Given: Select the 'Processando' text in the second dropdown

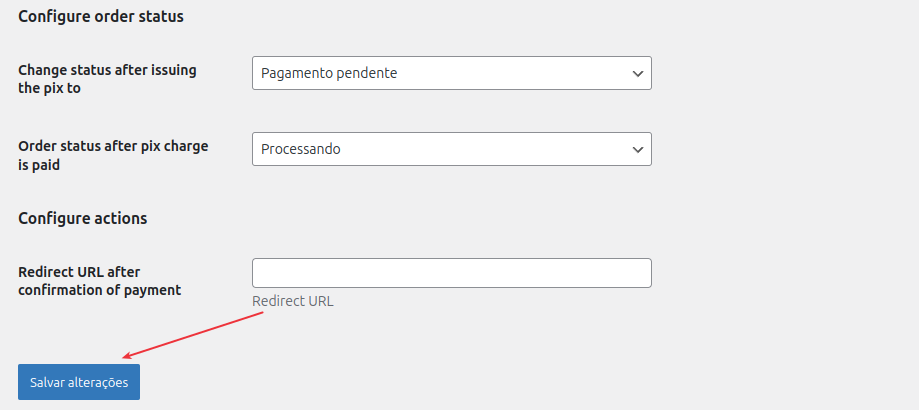Looking at the screenshot, I should [x=301, y=149].
